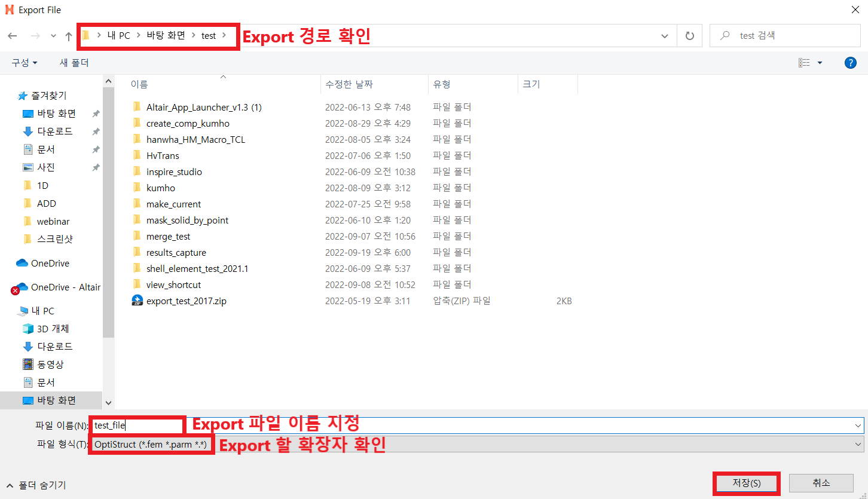Screen dimensions: 868x499
Task: Click 바탕 화면 in the address breadcrumb
Action: (x=166, y=36)
